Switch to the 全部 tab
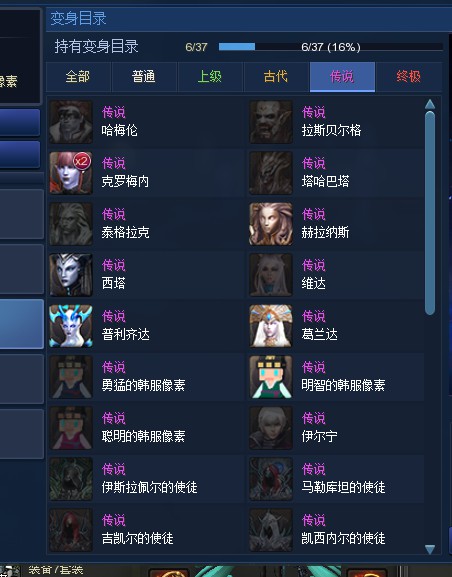The width and height of the screenshot is (452, 577). pyautogui.click(x=78, y=77)
